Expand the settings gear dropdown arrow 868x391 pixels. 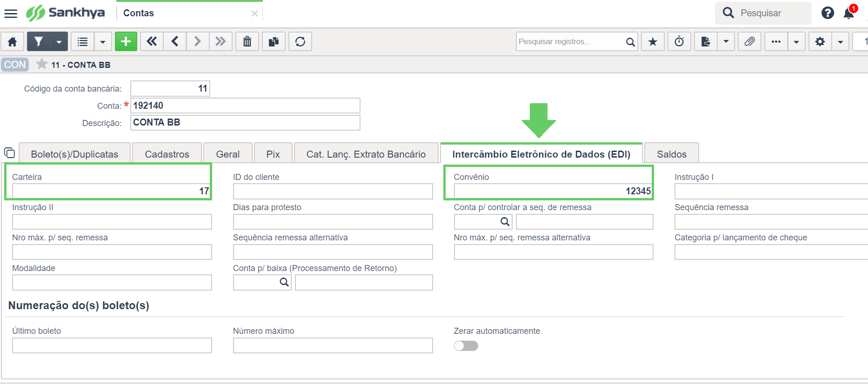click(x=841, y=41)
